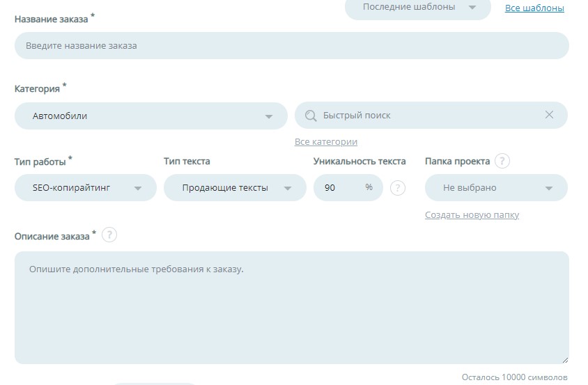
Task: Click the Название заказа label
Action: click(x=52, y=19)
